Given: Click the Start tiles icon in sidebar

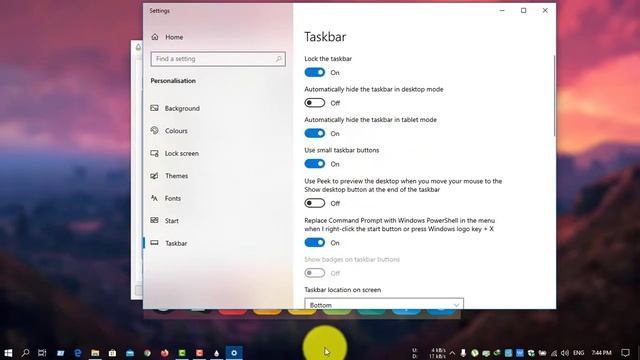Looking at the screenshot, I should point(154,220).
